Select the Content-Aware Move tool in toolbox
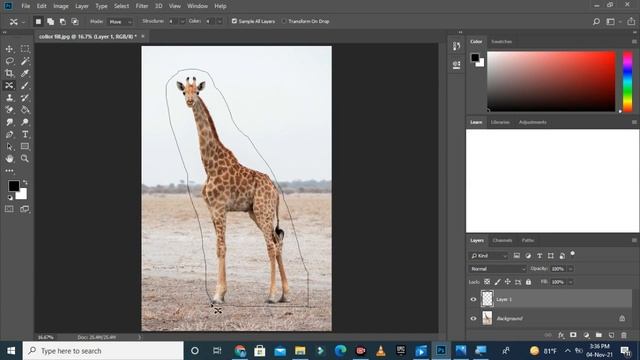The width and height of the screenshot is (640, 360). [9, 85]
